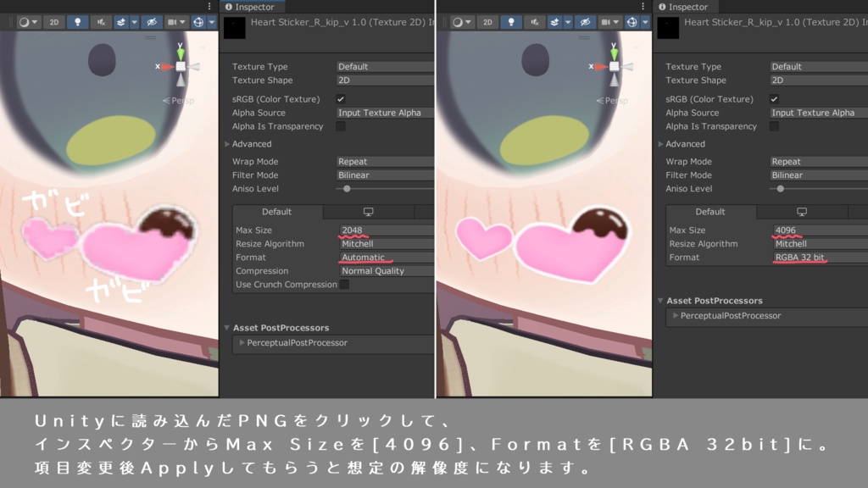The width and height of the screenshot is (868, 488).
Task: Open Texture Shape dropdown in left Inspector
Action: point(386,80)
